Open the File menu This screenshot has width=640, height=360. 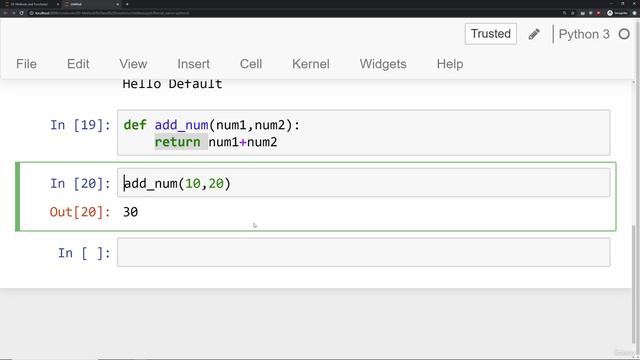tap(27, 64)
